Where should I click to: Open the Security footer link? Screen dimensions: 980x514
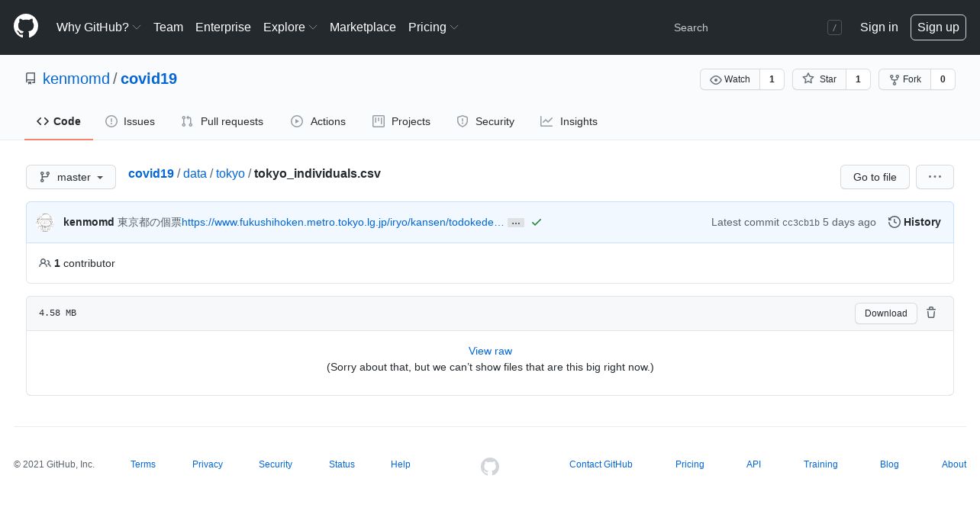pyautogui.click(x=276, y=464)
